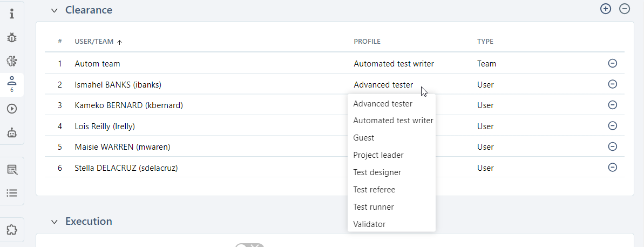Click the robot automation sidebar icon
This screenshot has width=644, height=247.
click(x=12, y=132)
